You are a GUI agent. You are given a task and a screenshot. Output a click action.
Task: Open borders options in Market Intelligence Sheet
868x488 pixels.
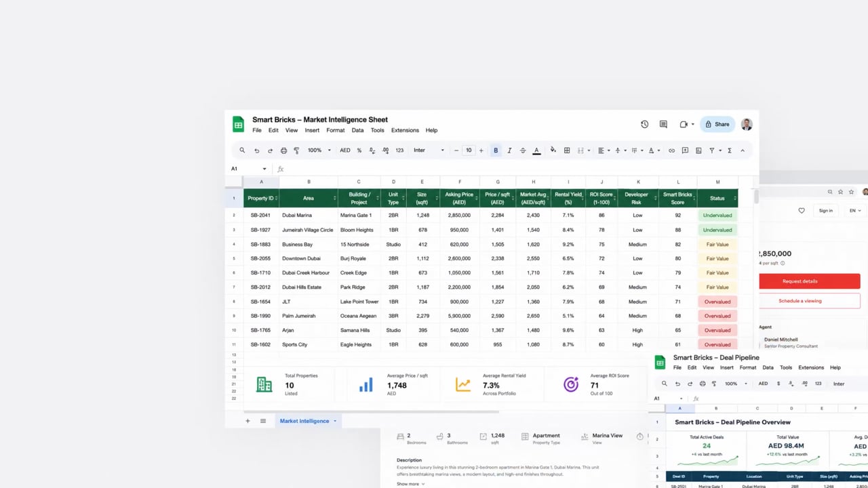(567, 150)
